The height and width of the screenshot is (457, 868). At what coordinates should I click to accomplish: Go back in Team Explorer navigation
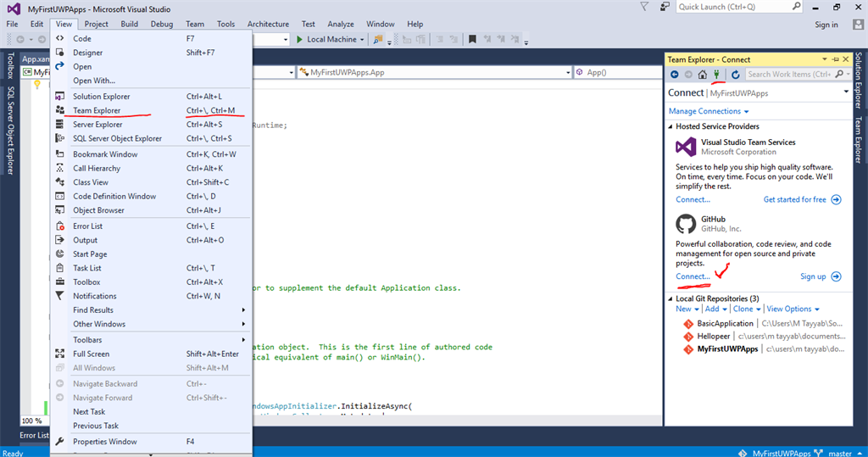click(674, 75)
